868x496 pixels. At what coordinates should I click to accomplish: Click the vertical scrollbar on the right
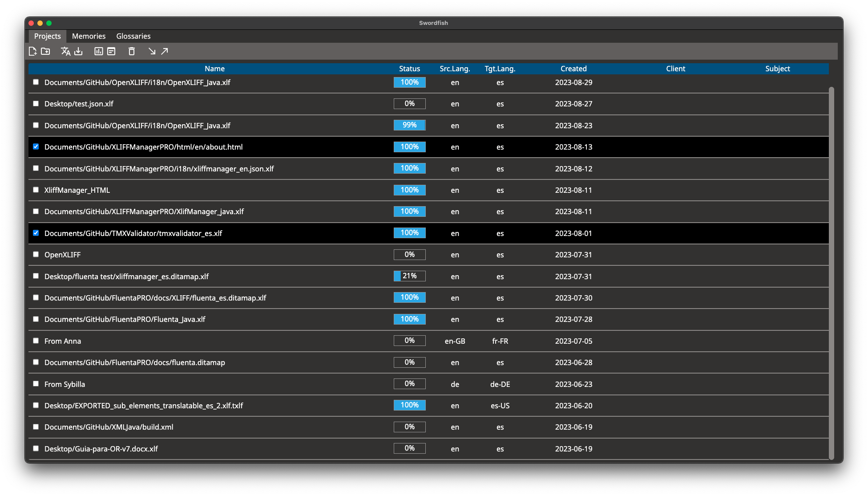[x=831, y=267]
